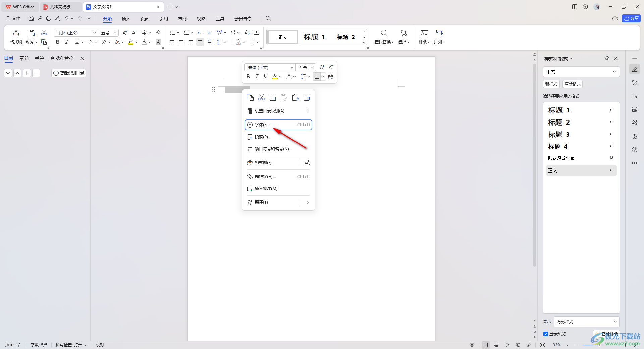The width and height of the screenshot is (644, 349).
Task: Click the eye protection mode icon in status bar
Action: click(x=472, y=345)
